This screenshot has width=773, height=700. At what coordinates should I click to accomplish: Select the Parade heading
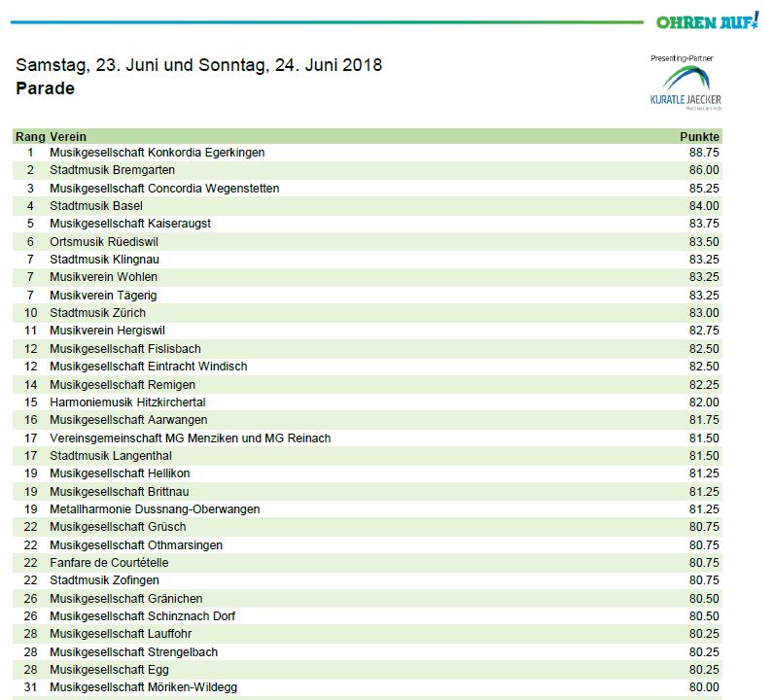point(45,88)
